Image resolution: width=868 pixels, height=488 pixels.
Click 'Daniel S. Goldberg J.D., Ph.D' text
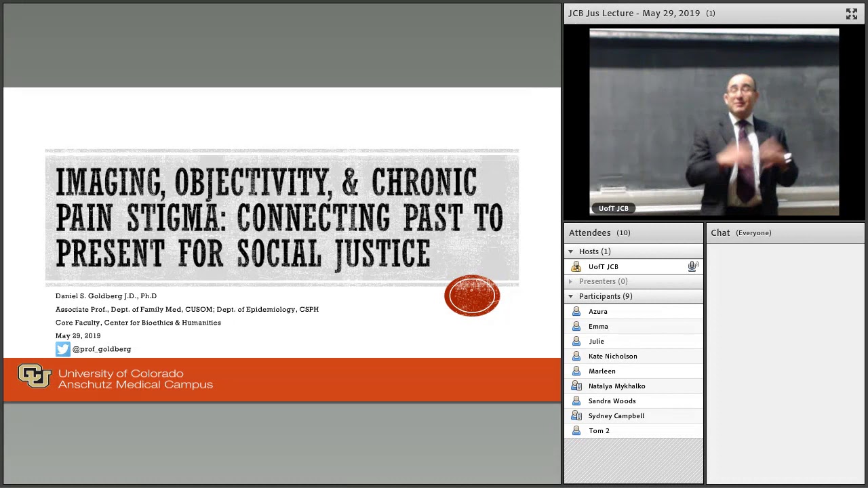pyautogui.click(x=106, y=296)
